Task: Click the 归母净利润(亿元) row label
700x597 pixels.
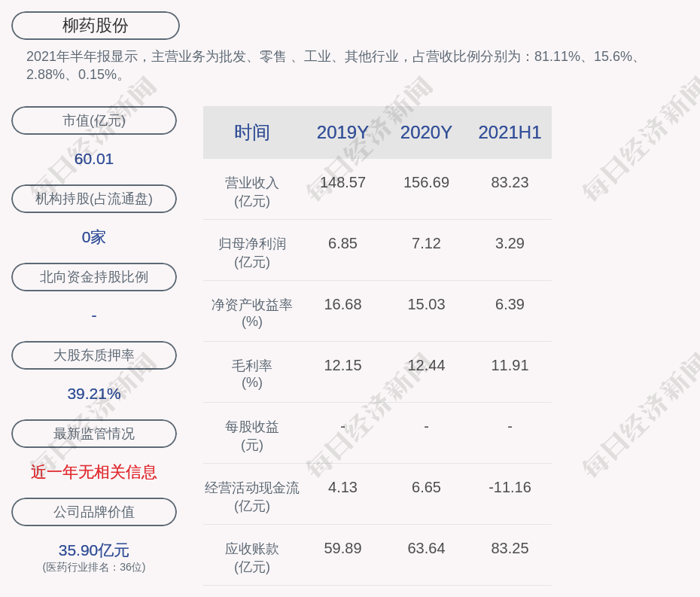Action: (x=252, y=253)
